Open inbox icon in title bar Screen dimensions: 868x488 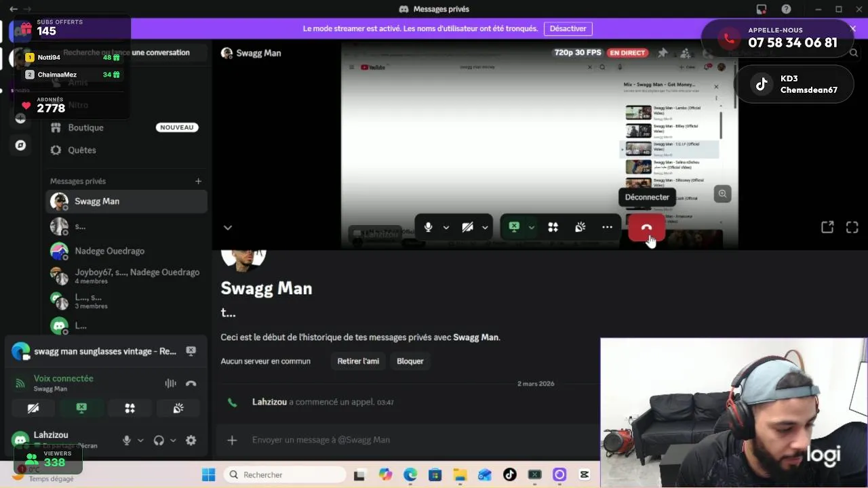tap(762, 9)
